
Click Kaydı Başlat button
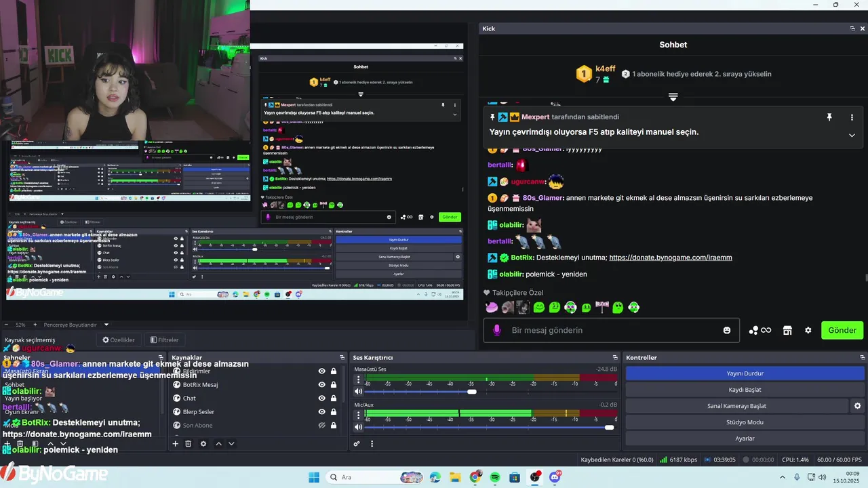[745, 390]
